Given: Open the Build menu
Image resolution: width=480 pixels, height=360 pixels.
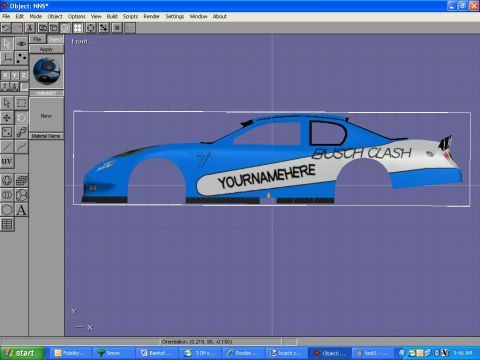Looking at the screenshot, I should [x=112, y=16].
